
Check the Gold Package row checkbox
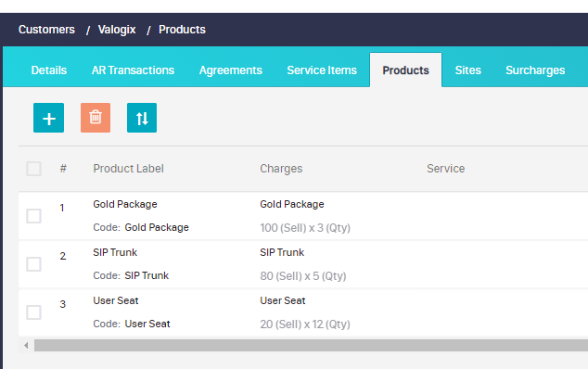pyautogui.click(x=33, y=216)
